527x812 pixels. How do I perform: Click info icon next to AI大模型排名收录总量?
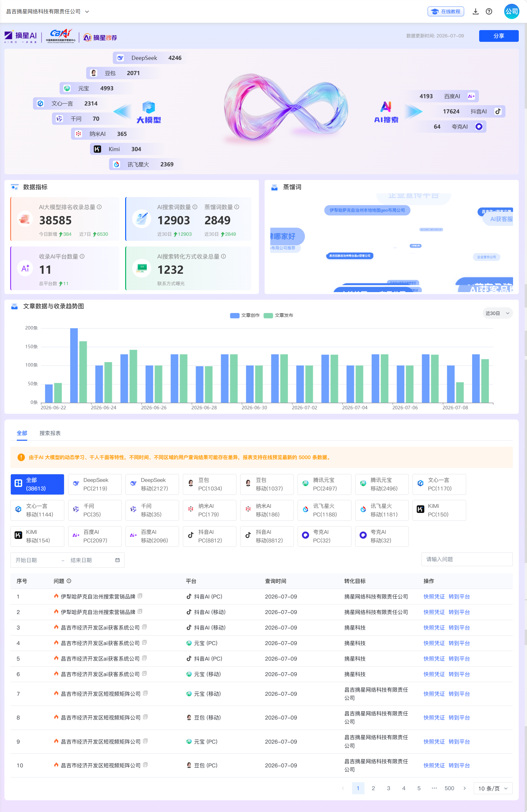(99, 207)
